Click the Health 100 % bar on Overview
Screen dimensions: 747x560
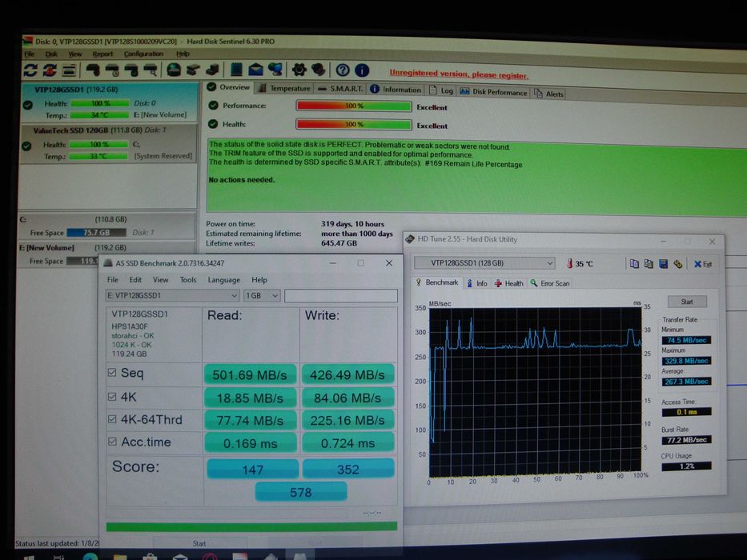[x=354, y=124]
